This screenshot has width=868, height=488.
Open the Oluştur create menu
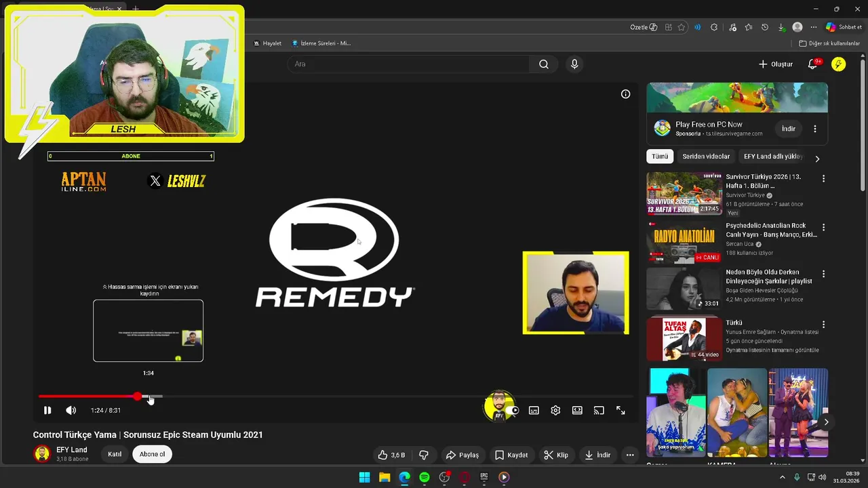pos(775,64)
